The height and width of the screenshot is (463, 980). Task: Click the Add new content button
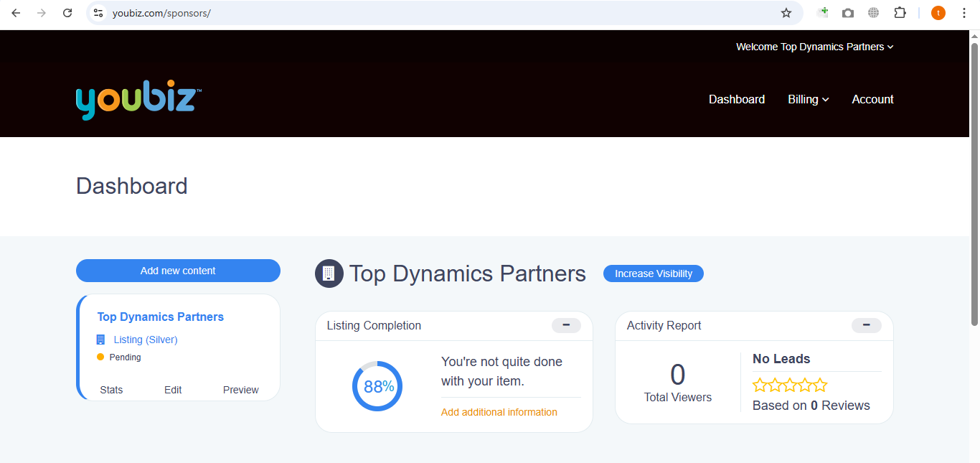click(x=178, y=271)
